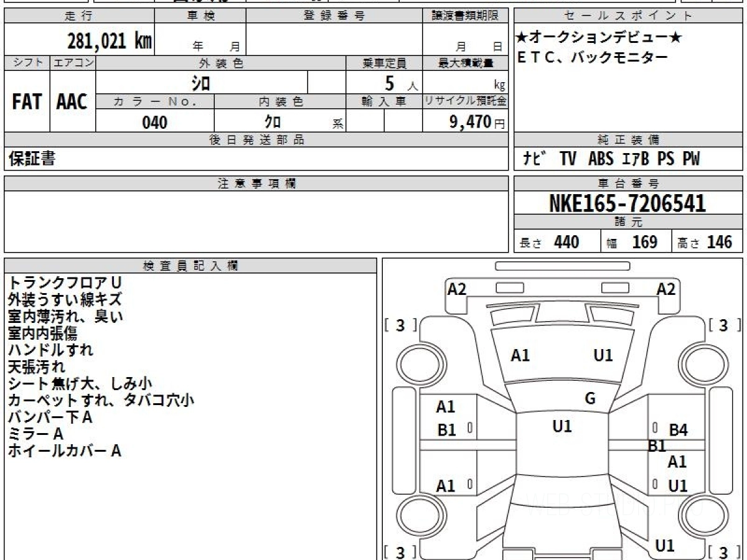
Task: Select the ETC、バックモニター line
Action: (x=592, y=58)
